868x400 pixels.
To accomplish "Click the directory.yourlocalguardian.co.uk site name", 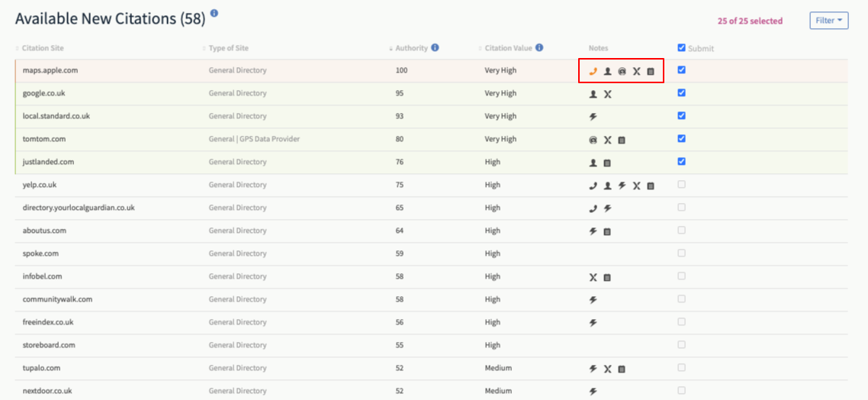I will tap(79, 208).
